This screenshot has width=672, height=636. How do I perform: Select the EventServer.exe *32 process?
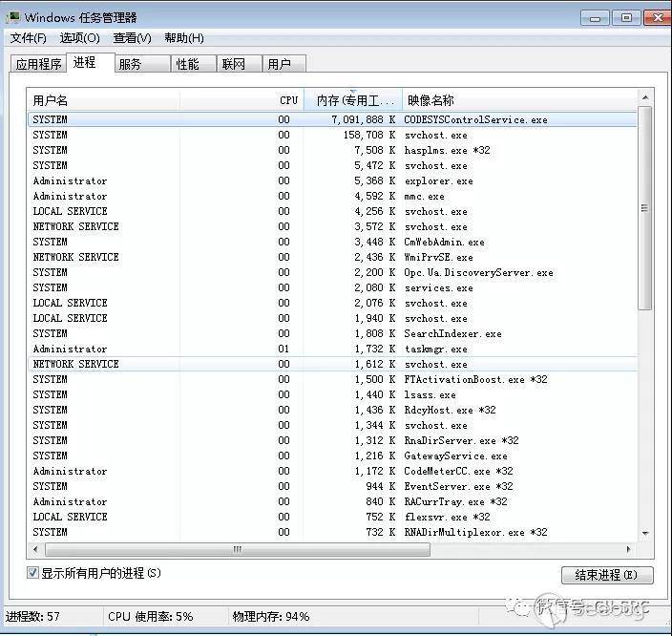[x=332, y=486]
